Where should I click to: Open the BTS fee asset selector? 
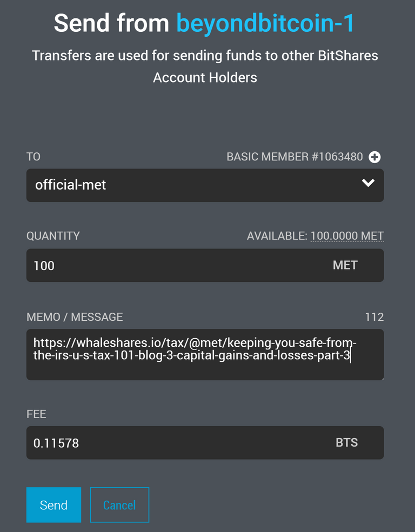pyautogui.click(x=347, y=443)
